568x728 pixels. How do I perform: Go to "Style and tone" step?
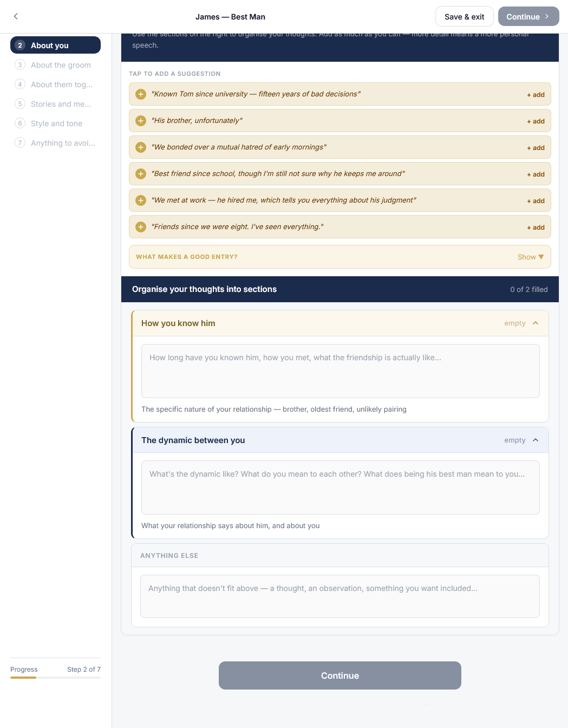[55, 123]
